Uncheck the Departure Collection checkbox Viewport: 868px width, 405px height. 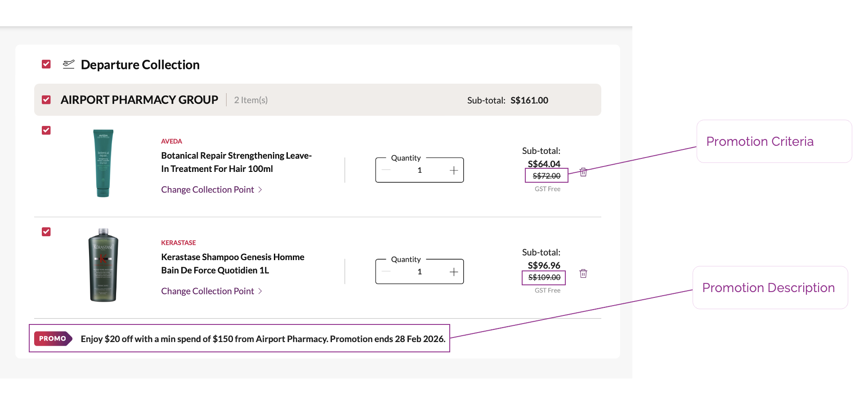point(46,64)
